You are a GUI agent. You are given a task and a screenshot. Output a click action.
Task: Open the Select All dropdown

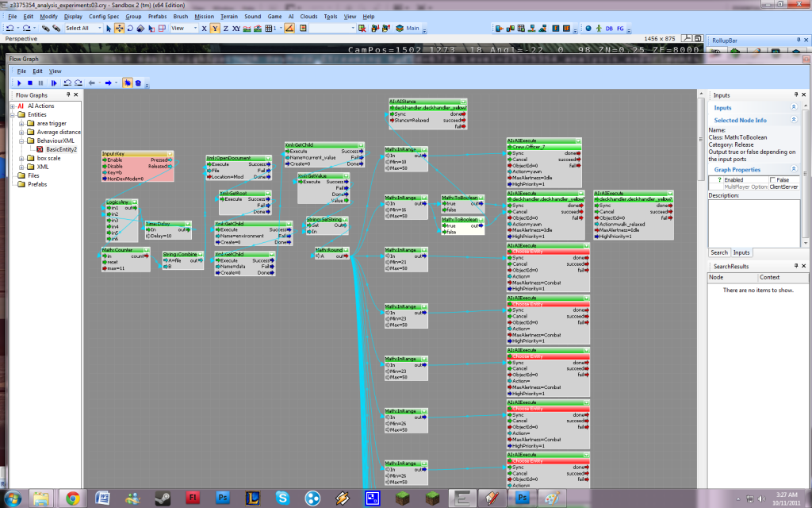[82, 29]
